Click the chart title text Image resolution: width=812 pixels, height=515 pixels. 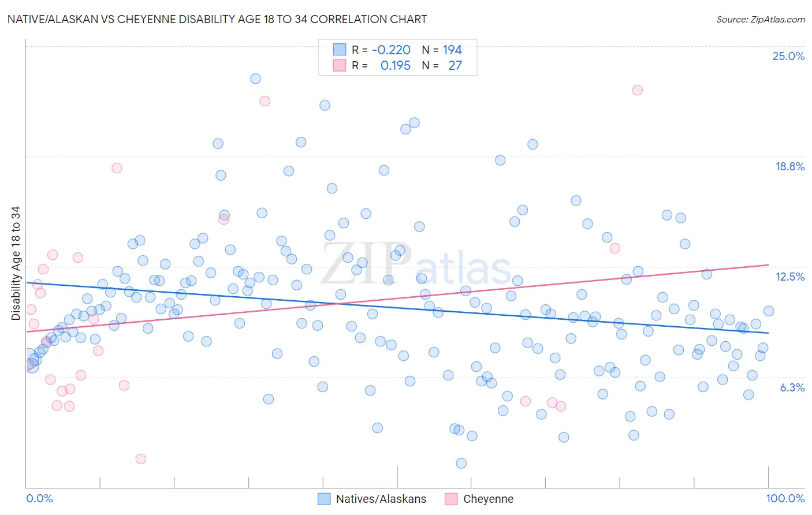click(x=217, y=19)
